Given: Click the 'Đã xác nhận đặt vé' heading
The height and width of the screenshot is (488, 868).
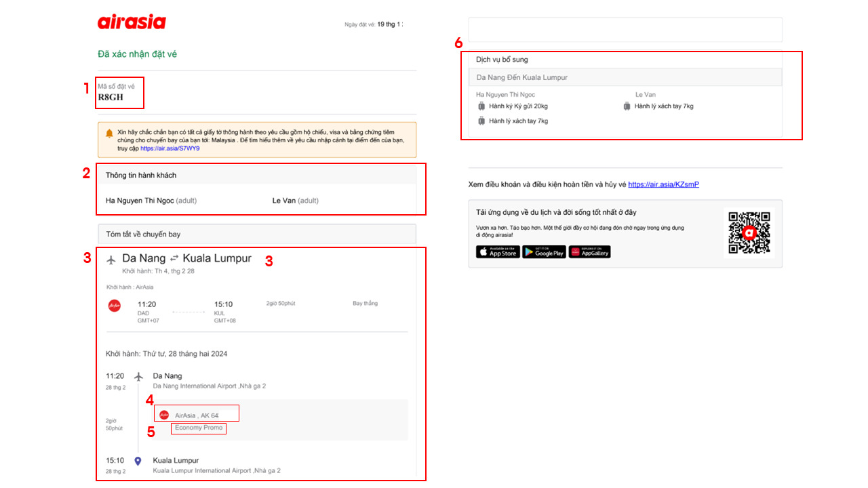Looking at the screenshot, I should (x=137, y=54).
